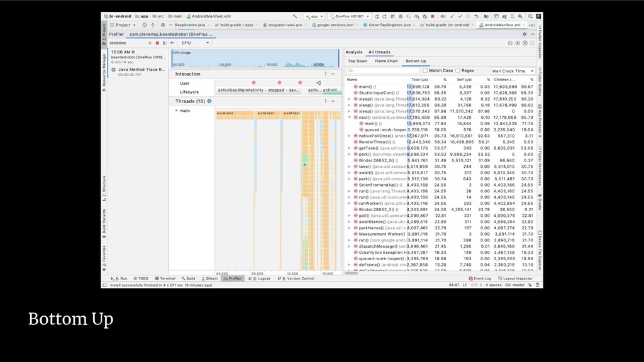Open the Version Control tool window
Viewport: 644px width, 362px height.
coord(296,278)
